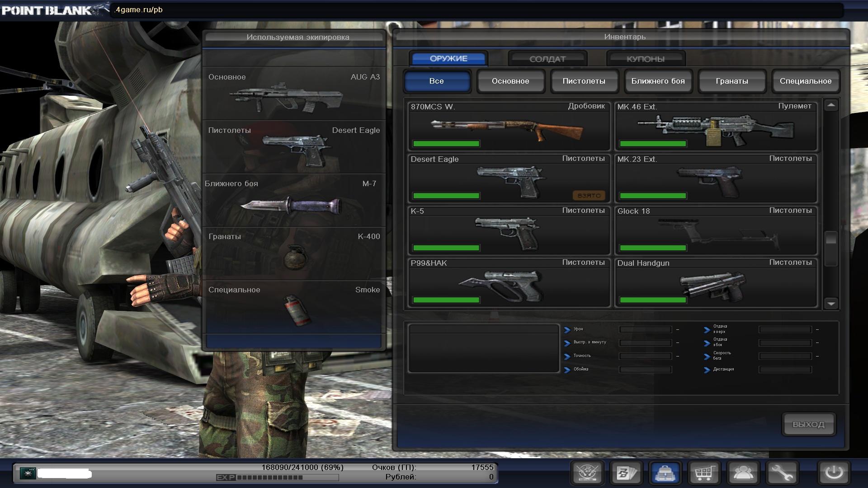Open the clan emblem menu icon
The width and height of the screenshot is (868, 488).
coord(587,473)
